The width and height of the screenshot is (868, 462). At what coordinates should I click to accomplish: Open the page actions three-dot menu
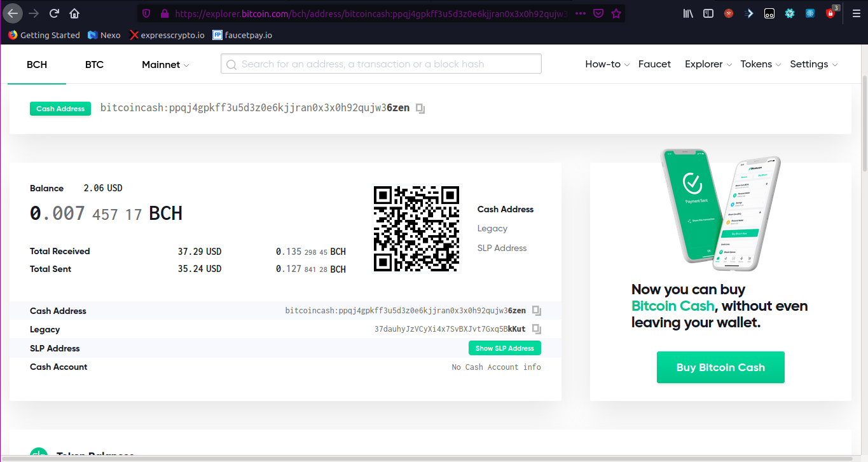[x=580, y=13]
